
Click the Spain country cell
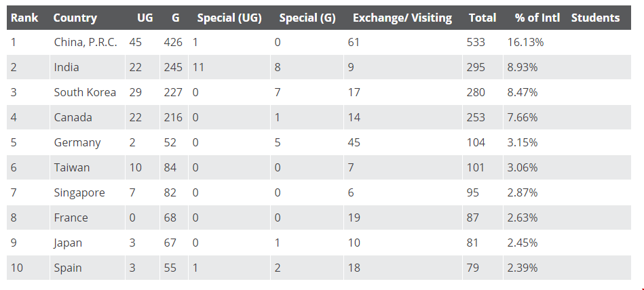click(68, 268)
